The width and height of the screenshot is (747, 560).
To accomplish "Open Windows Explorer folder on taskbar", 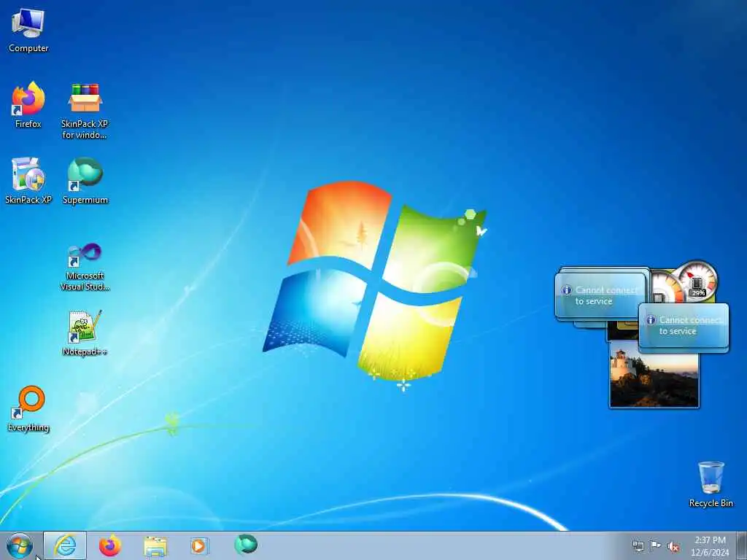I will pyautogui.click(x=155, y=545).
